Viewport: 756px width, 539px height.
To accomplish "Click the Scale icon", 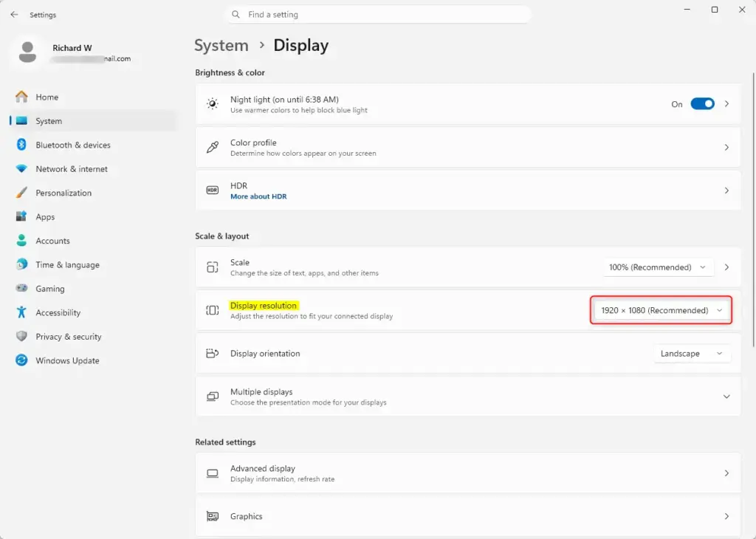I will (212, 267).
